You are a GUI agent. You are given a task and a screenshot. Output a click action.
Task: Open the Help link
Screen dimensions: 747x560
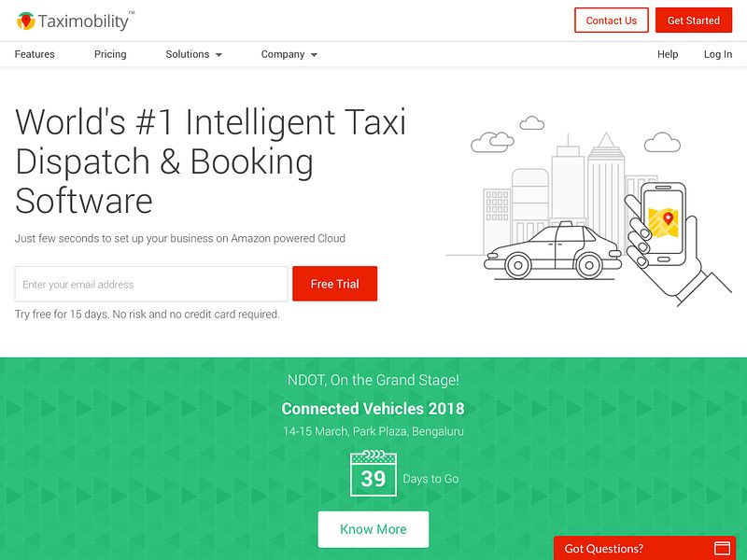click(668, 54)
